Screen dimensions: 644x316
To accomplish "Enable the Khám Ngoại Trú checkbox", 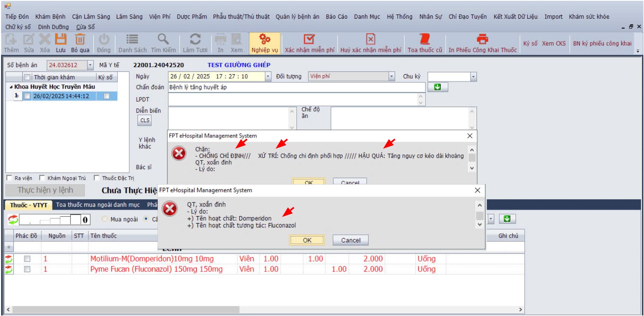I will point(42,178).
